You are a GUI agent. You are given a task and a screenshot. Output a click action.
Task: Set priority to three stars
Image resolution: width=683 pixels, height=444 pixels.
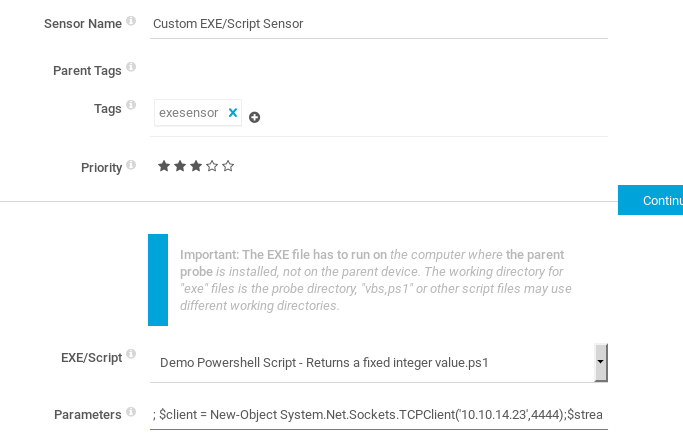(195, 166)
